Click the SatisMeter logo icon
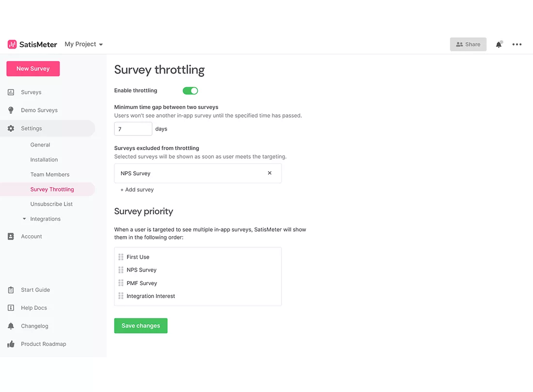Screen dimensions: 533x392 (x=12, y=45)
